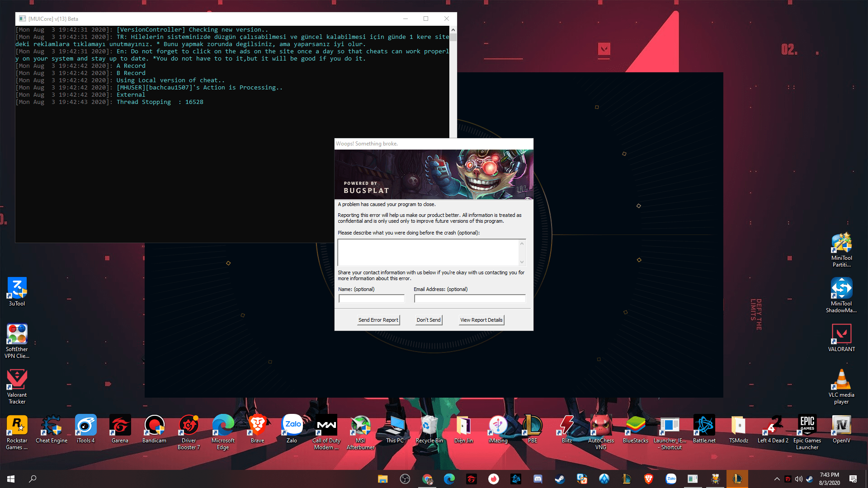
Task: Show hidden system tray icons
Action: click(x=777, y=479)
